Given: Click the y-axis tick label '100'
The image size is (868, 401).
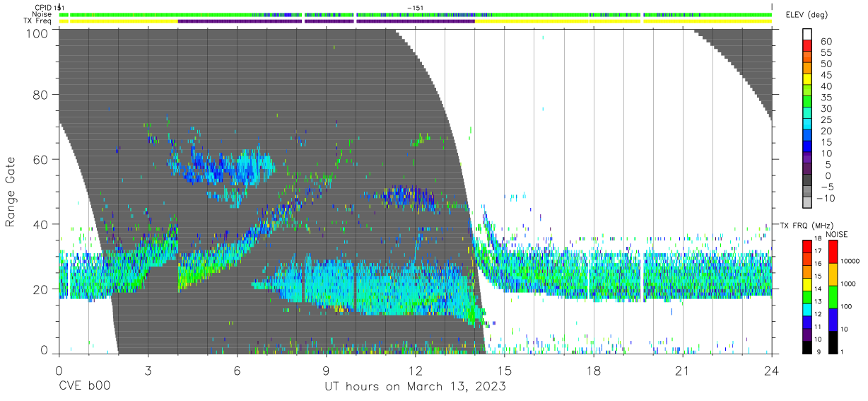Looking at the screenshot, I should pos(37,33).
